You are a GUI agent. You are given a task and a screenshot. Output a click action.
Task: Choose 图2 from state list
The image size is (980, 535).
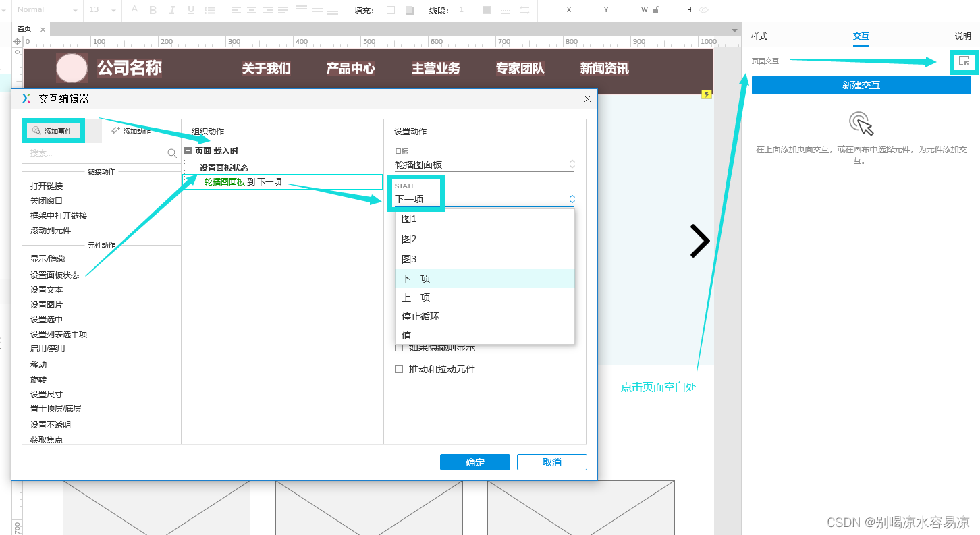(x=485, y=239)
